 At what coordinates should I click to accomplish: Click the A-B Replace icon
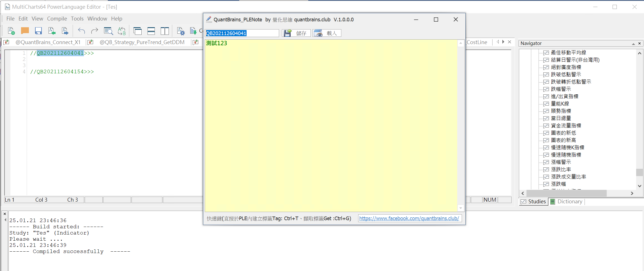pos(122,31)
